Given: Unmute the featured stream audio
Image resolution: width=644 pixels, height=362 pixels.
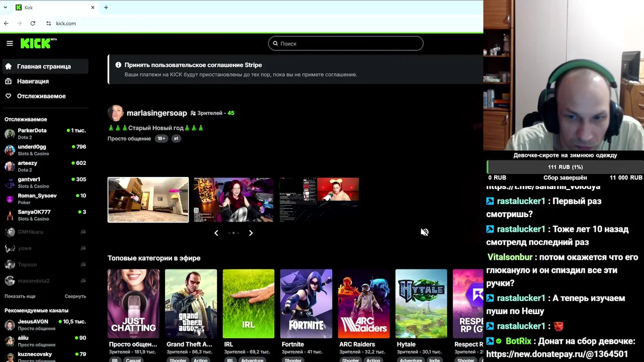Looking at the screenshot, I should [425, 232].
